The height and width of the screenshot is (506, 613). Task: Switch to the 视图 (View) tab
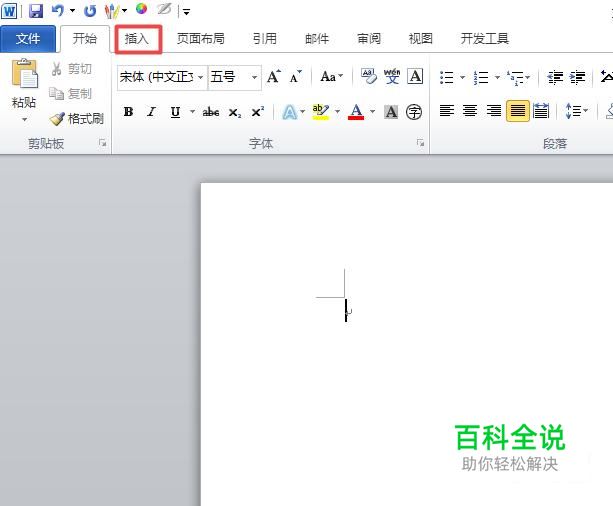tap(421, 38)
